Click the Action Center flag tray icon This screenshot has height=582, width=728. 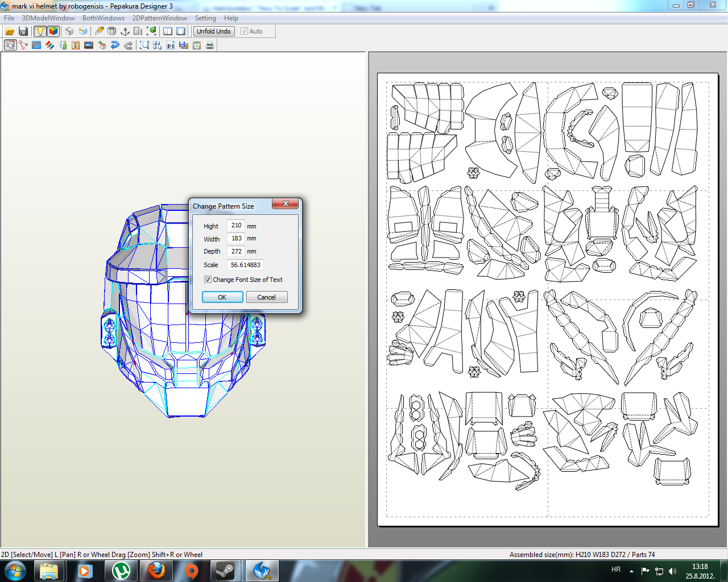click(x=646, y=571)
